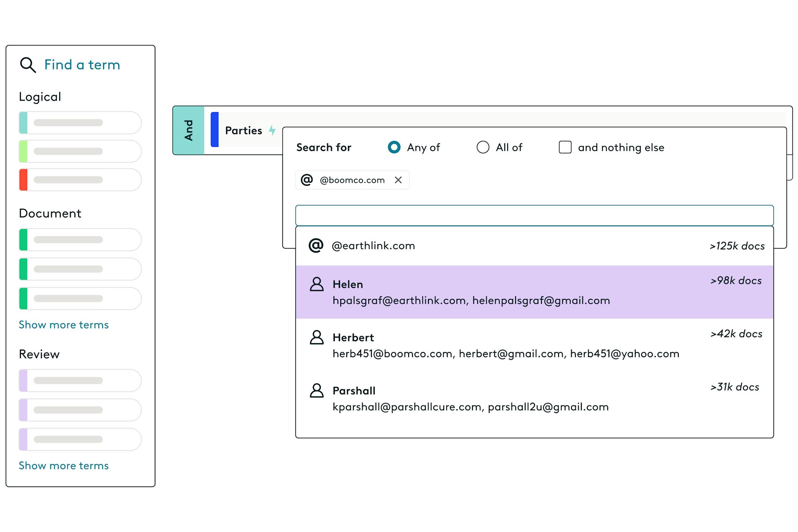Click the parties search text box
The width and height of the screenshot is (798, 532).
[x=535, y=216]
